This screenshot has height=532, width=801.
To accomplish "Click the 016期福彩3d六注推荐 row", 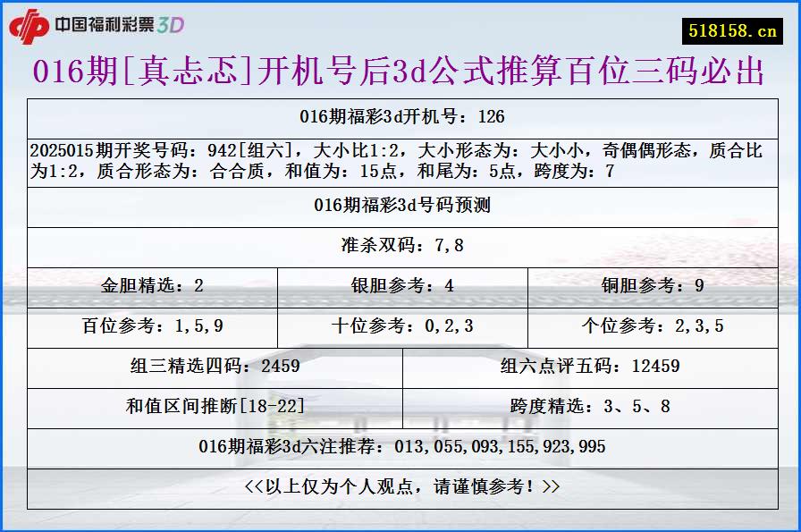I will [x=400, y=446].
